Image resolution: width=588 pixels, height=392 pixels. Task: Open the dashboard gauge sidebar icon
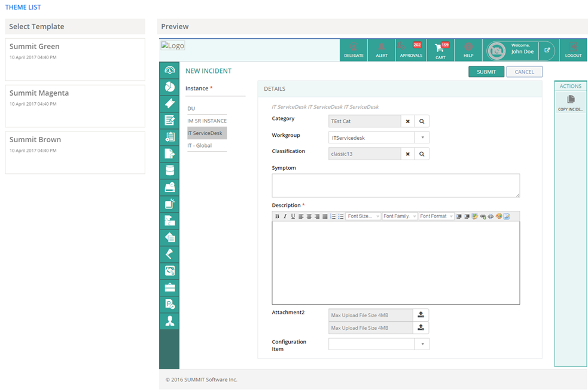(169, 70)
